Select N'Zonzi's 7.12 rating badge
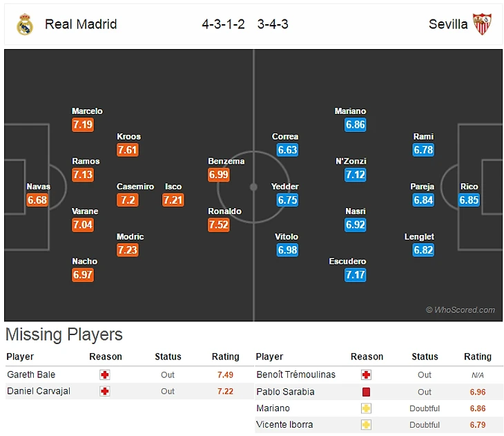 click(x=355, y=175)
